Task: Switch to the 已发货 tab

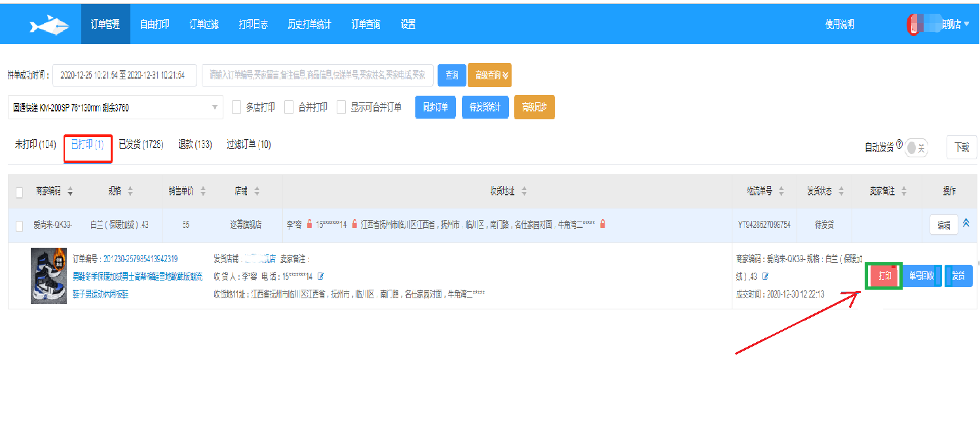Action: click(141, 144)
